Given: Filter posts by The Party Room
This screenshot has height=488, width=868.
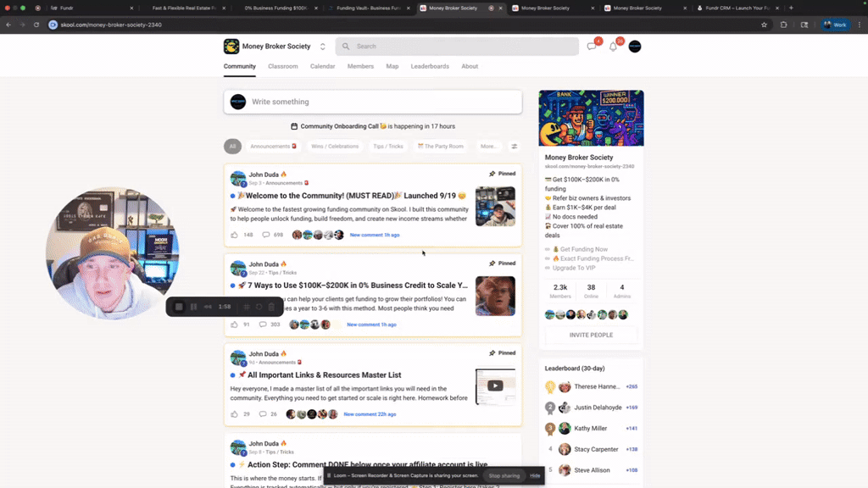Looking at the screenshot, I should 441,147.
